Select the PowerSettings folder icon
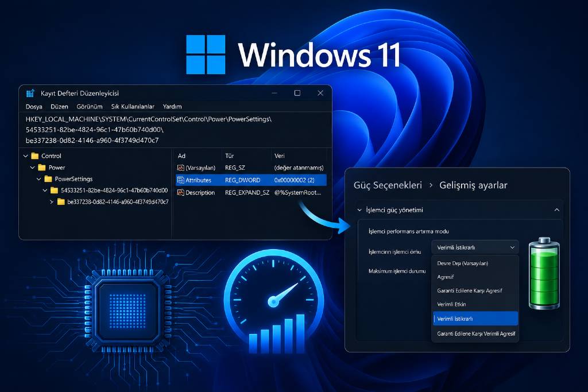Image resolution: width=588 pixels, height=392 pixels. [x=48, y=178]
